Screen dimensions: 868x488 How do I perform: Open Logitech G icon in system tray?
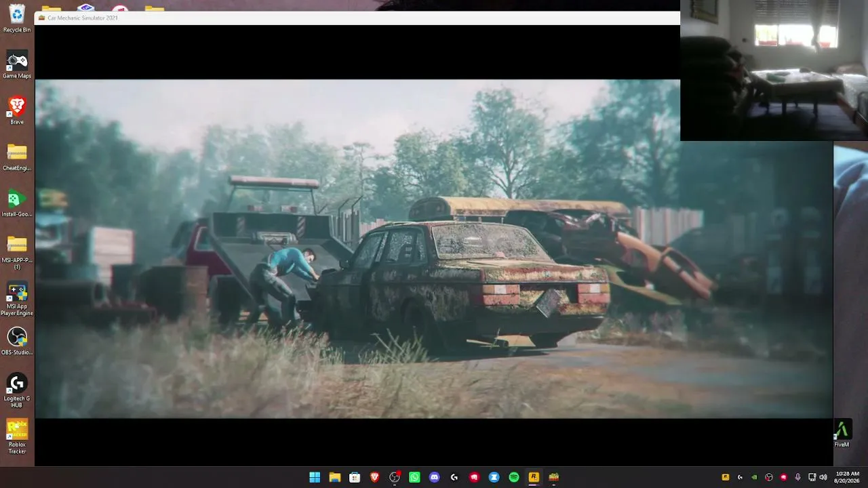pyautogui.click(x=740, y=477)
